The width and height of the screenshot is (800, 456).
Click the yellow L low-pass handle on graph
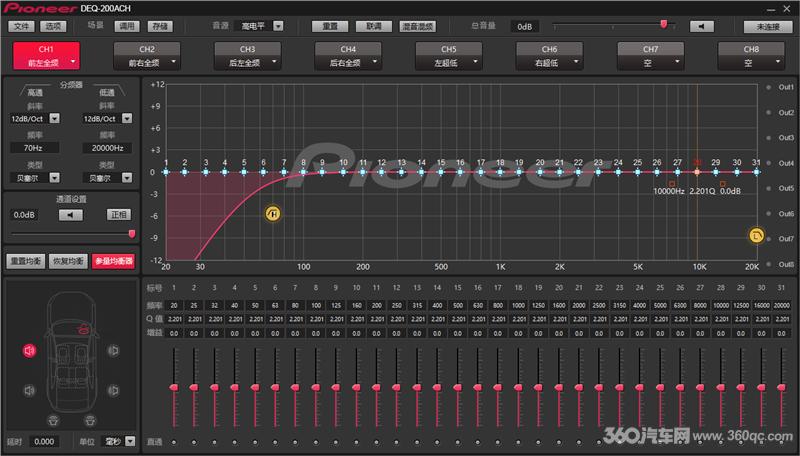756,236
